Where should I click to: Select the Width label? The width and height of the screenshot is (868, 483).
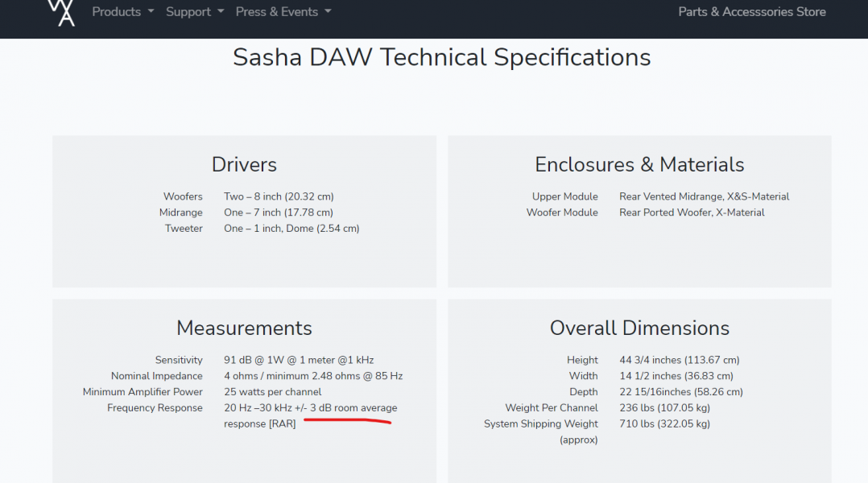coord(584,376)
